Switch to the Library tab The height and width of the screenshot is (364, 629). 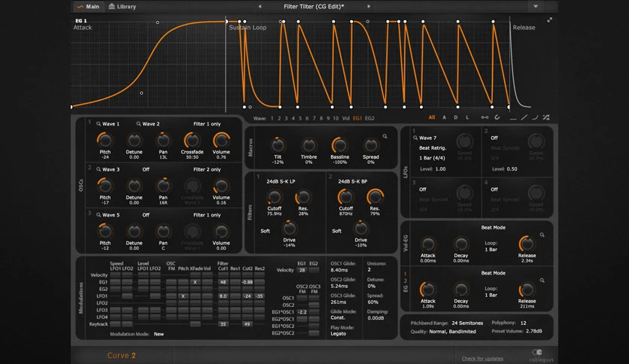pos(123,7)
